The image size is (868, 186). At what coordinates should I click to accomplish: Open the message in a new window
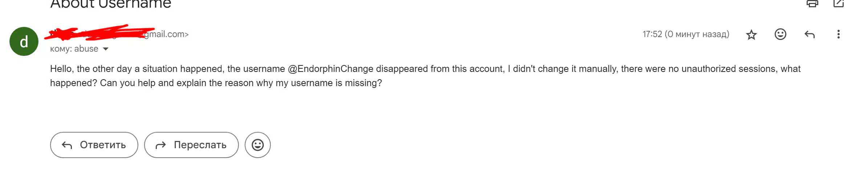(x=839, y=4)
